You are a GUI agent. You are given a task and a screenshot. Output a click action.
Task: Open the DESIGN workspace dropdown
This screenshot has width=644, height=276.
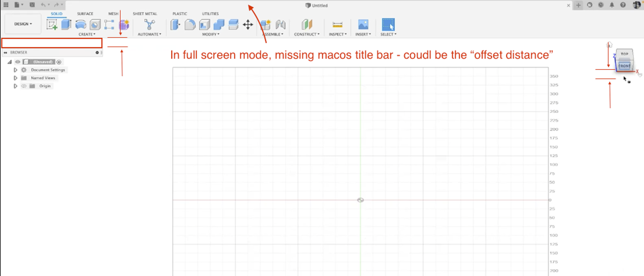point(23,24)
